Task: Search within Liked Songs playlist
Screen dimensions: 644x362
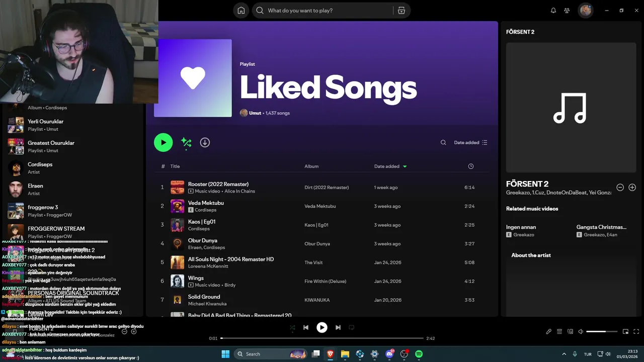Action: pos(443,142)
